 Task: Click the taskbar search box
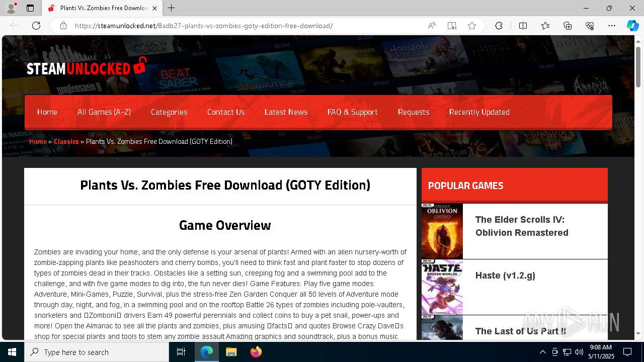tap(97, 352)
